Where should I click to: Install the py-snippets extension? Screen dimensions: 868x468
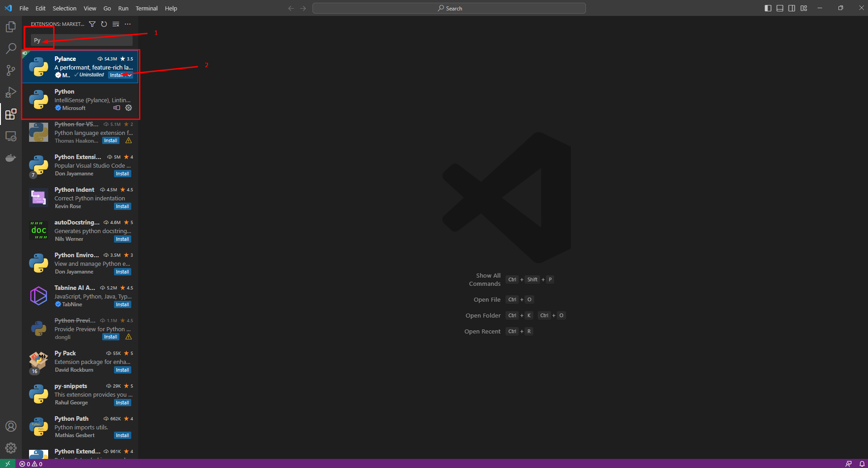click(x=123, y=403)
